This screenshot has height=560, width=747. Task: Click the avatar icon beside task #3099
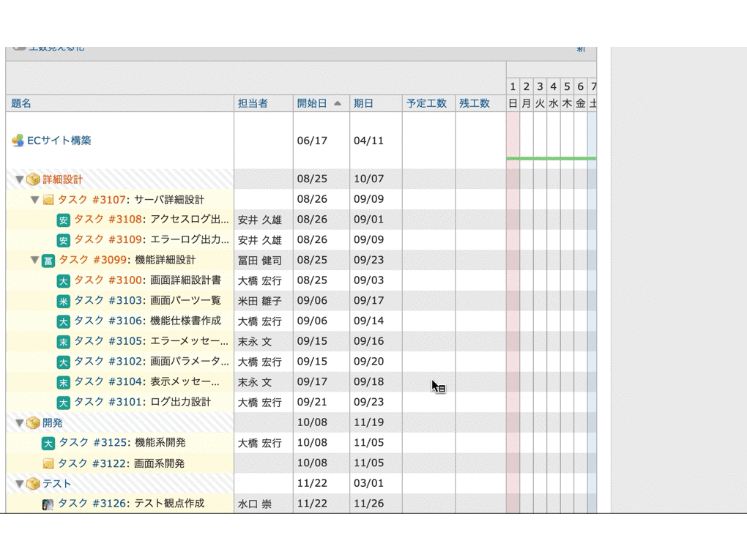[48, 261]
